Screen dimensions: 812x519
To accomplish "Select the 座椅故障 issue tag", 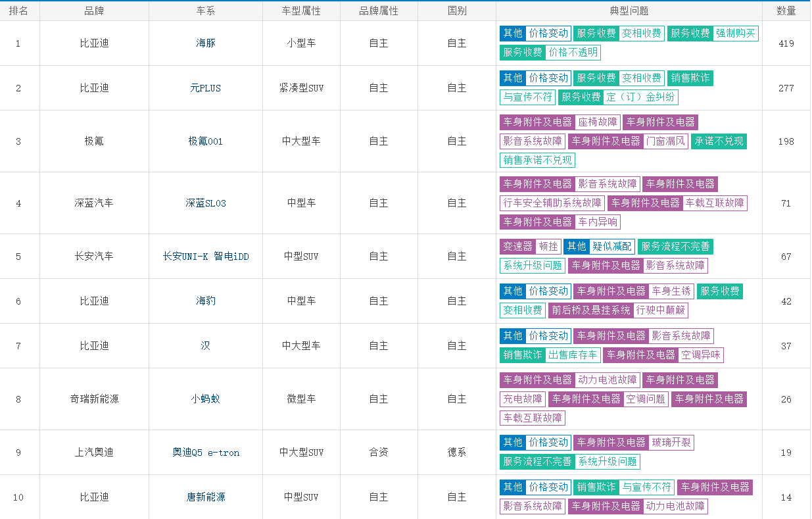I will coord(598,122).
